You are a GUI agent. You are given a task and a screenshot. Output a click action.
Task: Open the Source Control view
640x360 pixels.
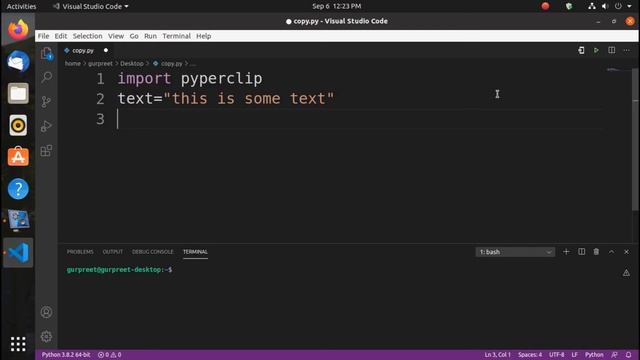click(47, 102)
